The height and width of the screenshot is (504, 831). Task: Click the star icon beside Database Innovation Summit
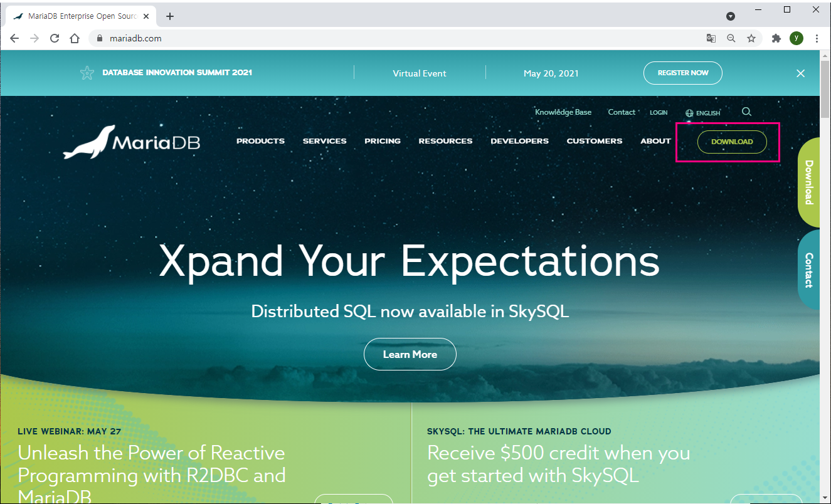(x=87, y=73)
